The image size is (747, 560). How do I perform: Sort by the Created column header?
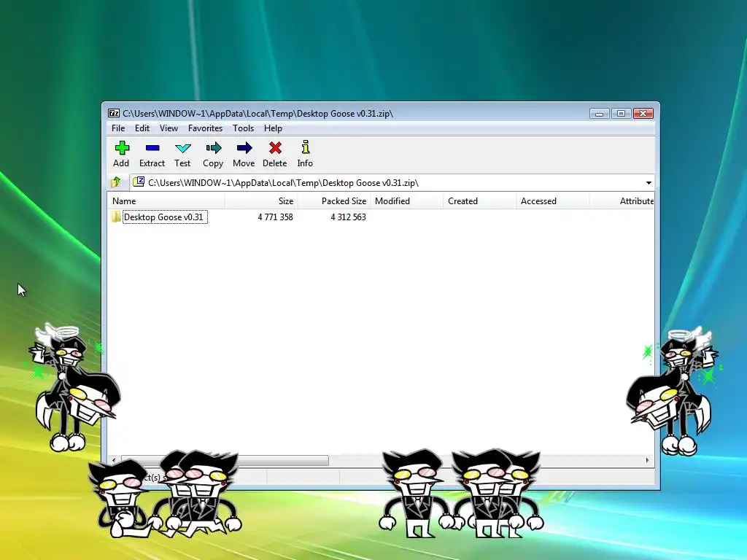(480, 201)
